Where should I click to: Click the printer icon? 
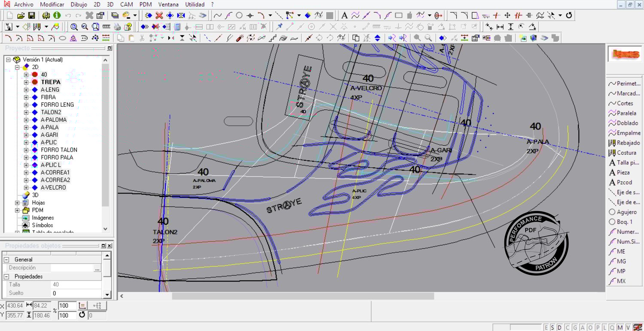tap(117, 27)
